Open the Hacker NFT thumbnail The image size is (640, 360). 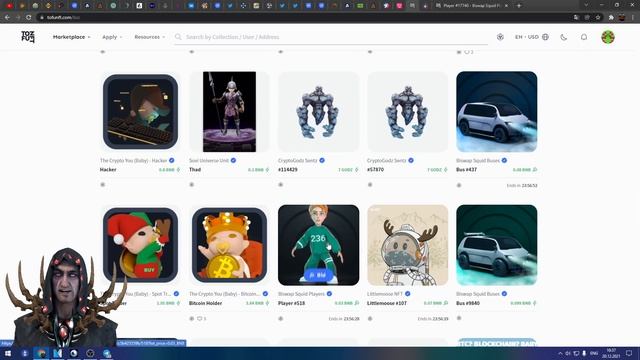[x=140, y=111]
